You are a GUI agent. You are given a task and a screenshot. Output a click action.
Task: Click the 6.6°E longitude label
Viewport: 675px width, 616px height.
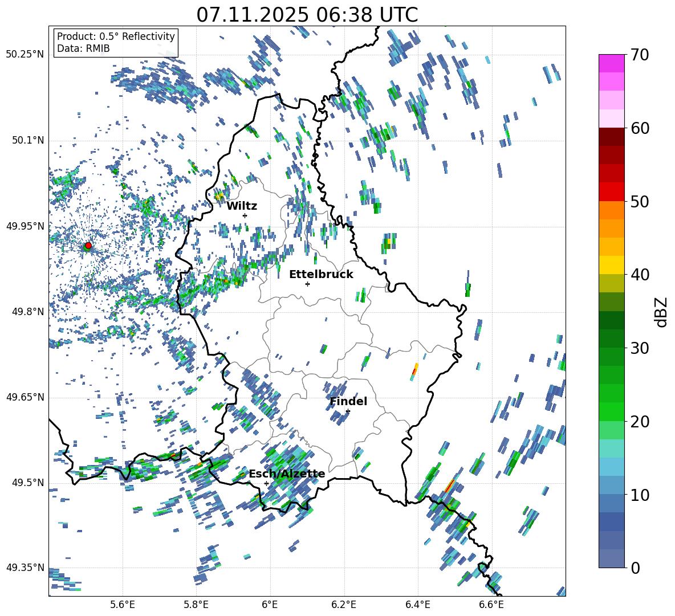pyautogui.click(x=491, y=605)
